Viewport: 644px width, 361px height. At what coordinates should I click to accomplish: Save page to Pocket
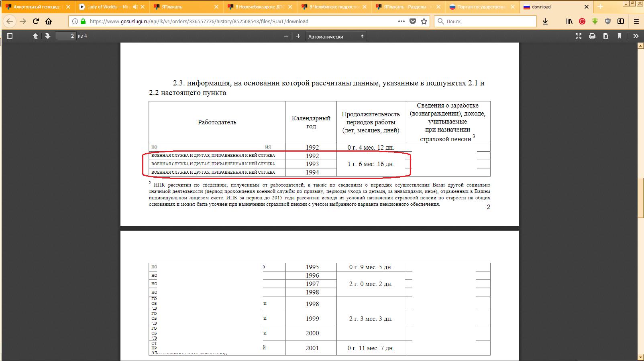(x=412, y=21)
